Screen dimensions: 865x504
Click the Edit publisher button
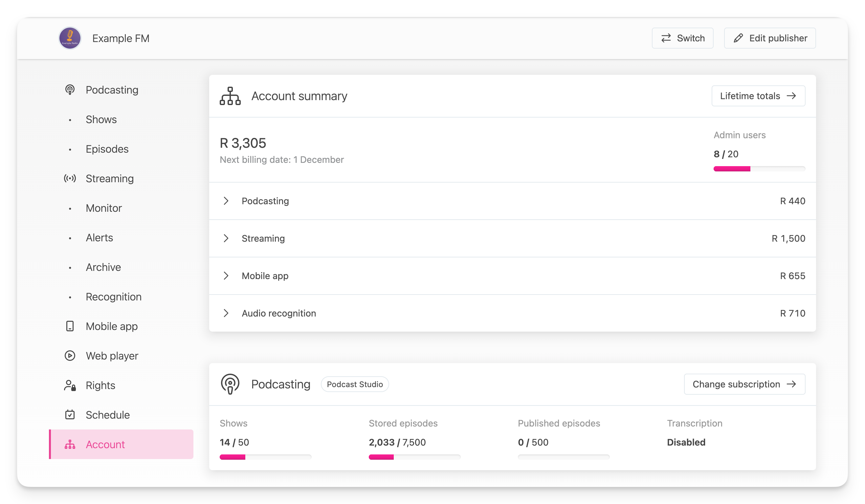pyautogui.click(x=769, y=38)
